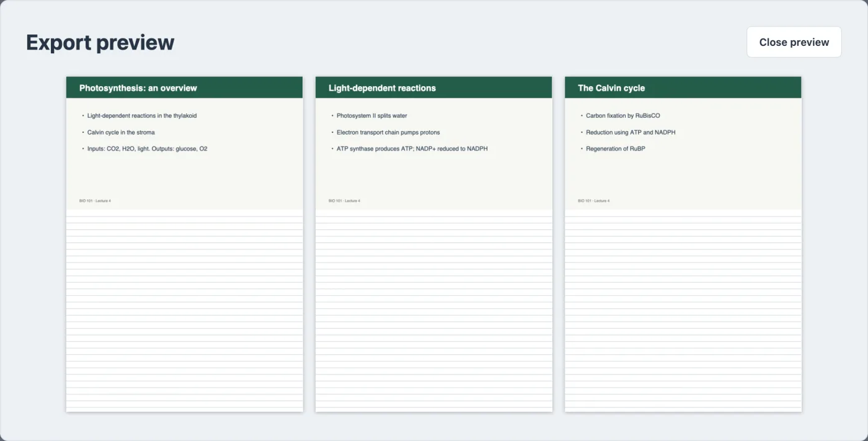The width and height of the screenshot is (868, 441).
Task: Click bullet 'Inputs: CO2, H2O, light. Outputs: glucose, O2'
Action: point(147,149)
